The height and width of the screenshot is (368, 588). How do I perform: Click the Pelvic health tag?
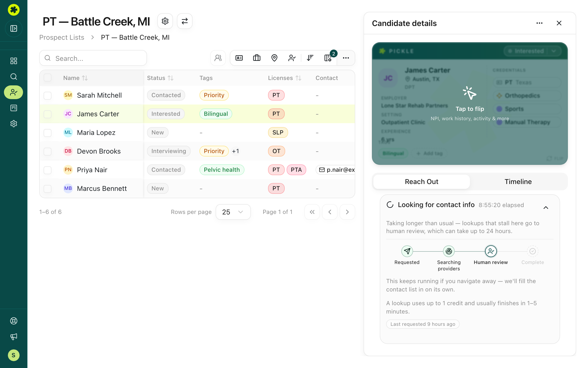[x=222, y=170]
